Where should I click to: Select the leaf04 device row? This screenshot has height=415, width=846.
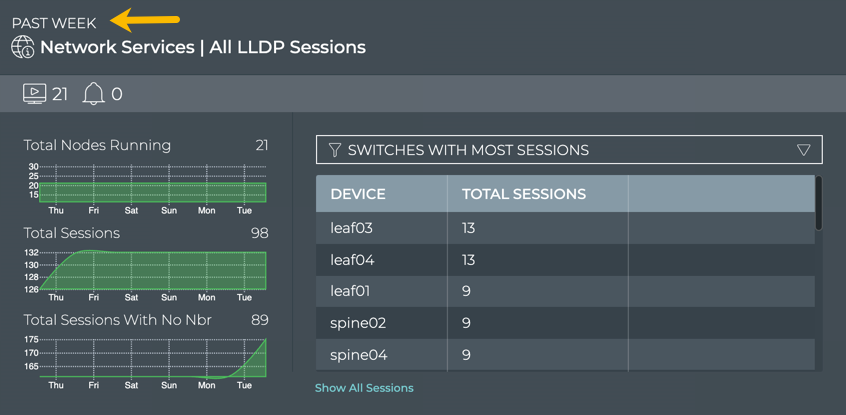click(352, 260)
